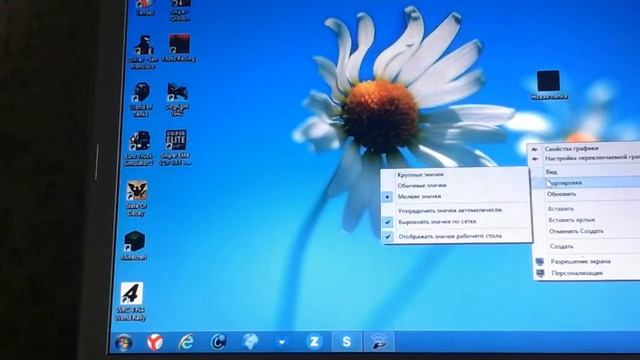Select the Мелкие значки radio option
The width and height of the screenshot is (640, 360).
[456, 196]
